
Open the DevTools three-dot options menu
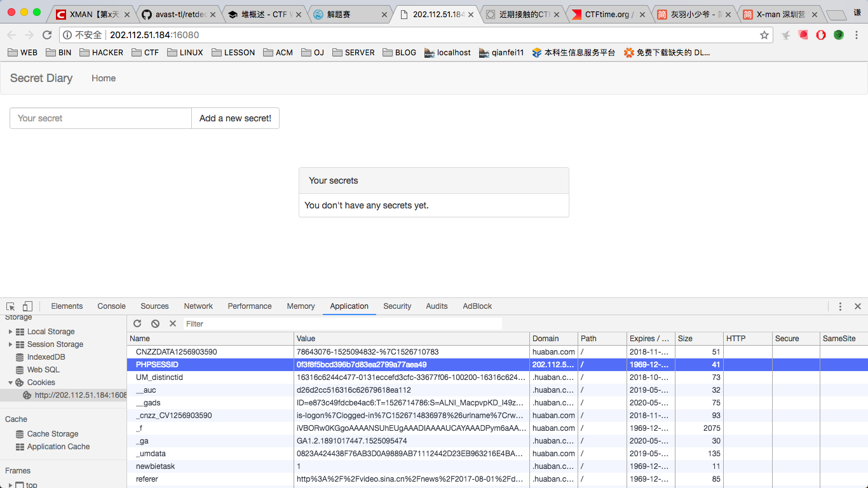tap(840, 306)
